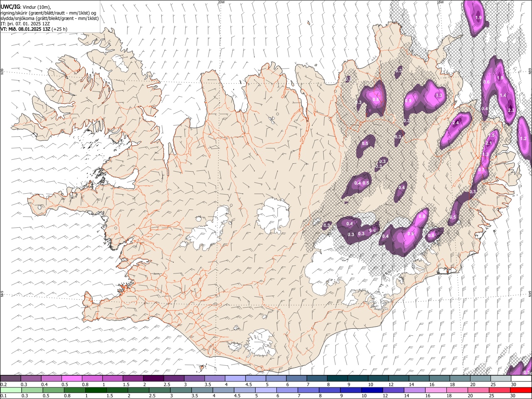Click the darkest green swatch between 1 and 1.5, lower row
Screen dimensions: 532x399
(96, 390)
